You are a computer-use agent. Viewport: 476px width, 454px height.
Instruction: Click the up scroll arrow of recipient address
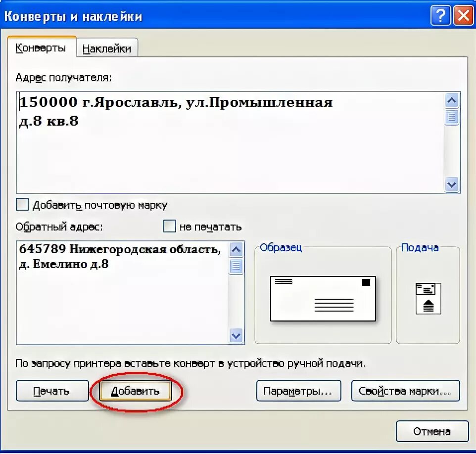pos(451,100)
